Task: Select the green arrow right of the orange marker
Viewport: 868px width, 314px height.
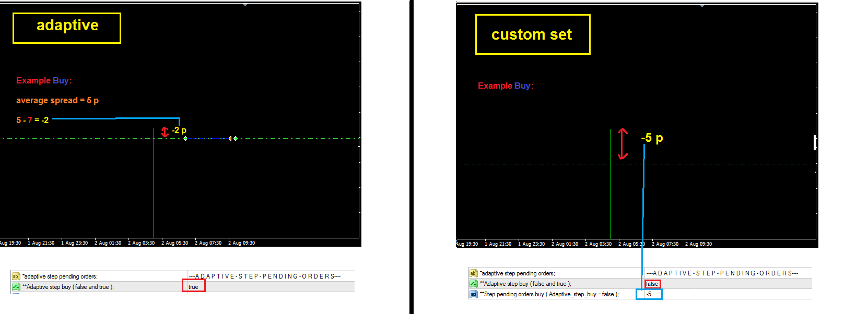Action: tap(236, 138)
